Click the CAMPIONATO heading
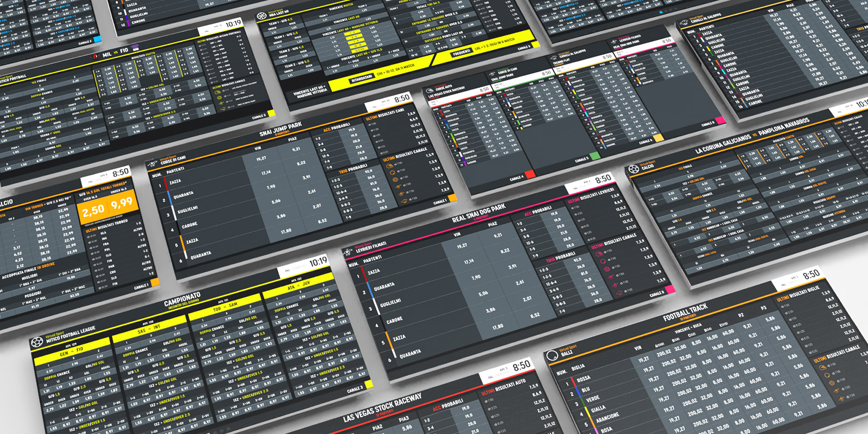 pos(182,299)
